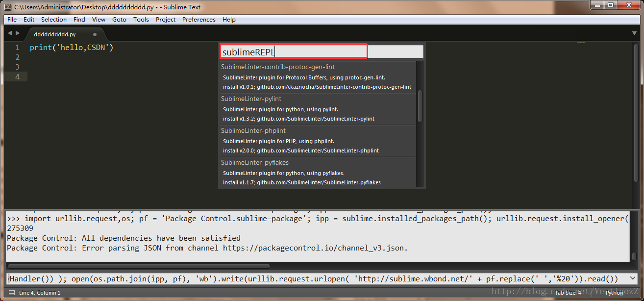Open the Help menu

[229, 20]
